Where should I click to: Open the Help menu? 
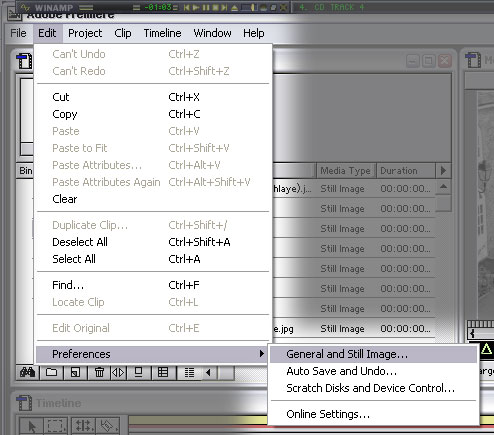coord(254,33)
